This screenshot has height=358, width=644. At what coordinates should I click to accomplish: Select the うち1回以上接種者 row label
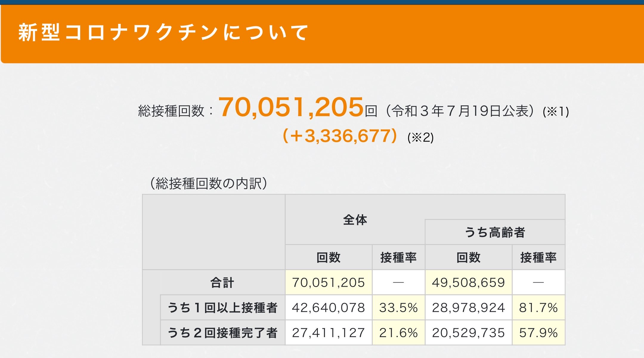click(222, 308)
